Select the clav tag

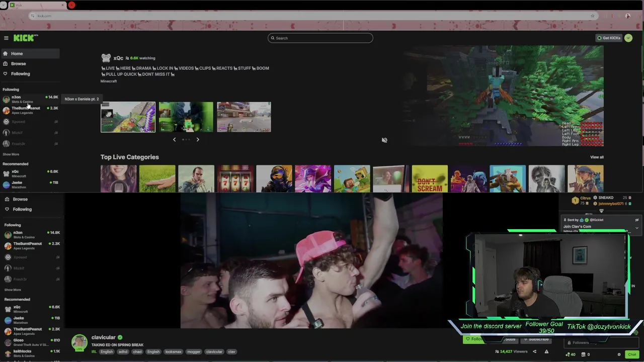231,351
